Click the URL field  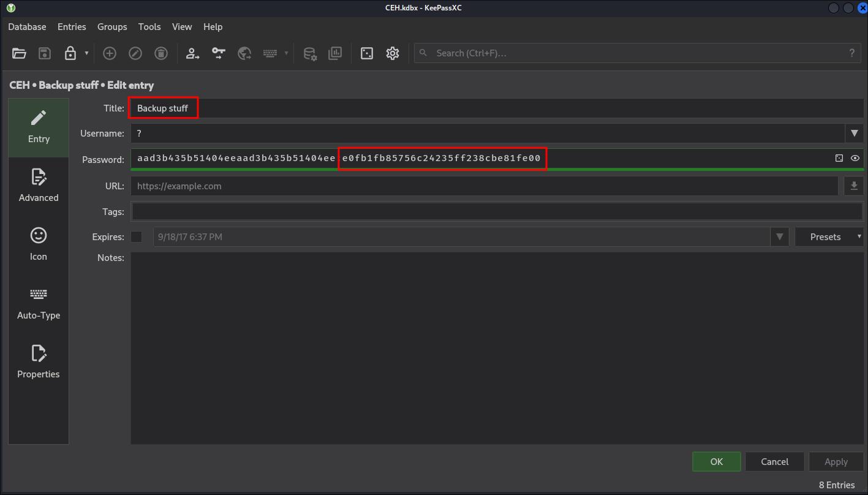484,186
